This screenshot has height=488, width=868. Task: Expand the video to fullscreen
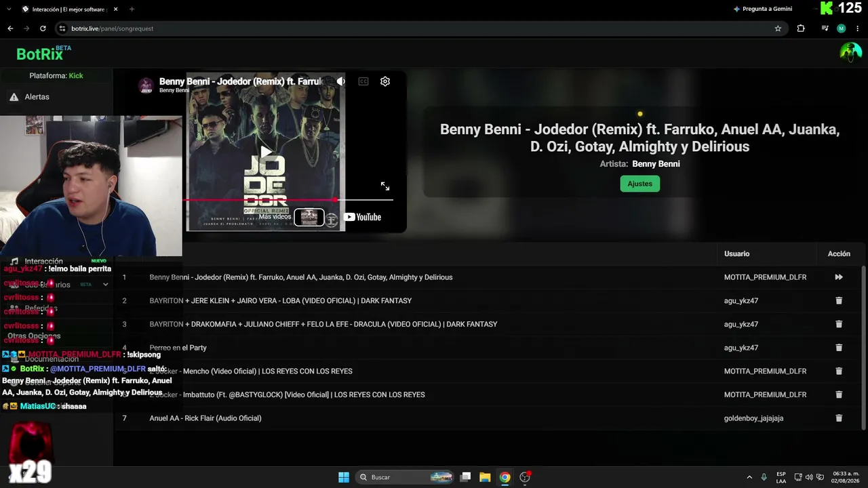pos(385,186)
